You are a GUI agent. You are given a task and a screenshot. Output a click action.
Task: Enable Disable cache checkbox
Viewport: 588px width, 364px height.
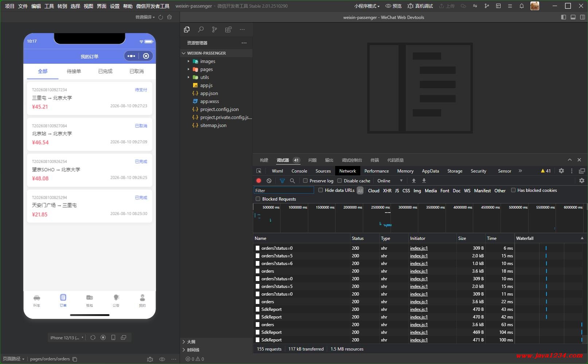tap(340, 181)
